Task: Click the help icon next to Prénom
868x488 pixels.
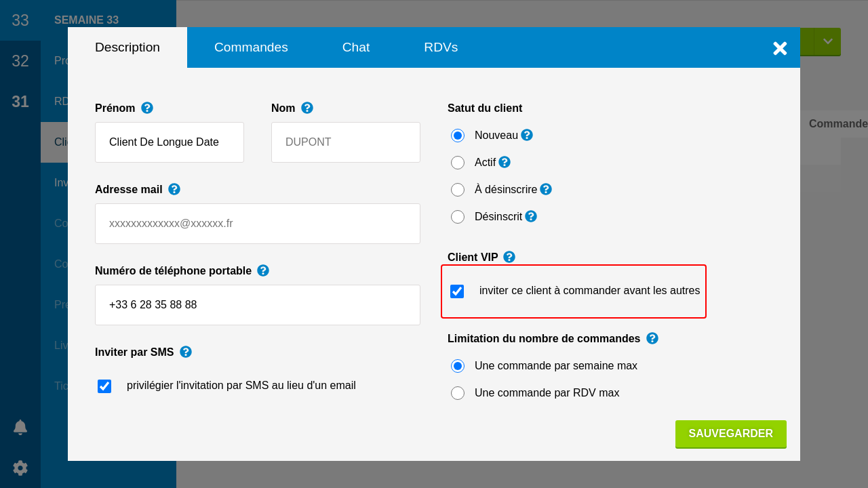Action: coord(147,108)
